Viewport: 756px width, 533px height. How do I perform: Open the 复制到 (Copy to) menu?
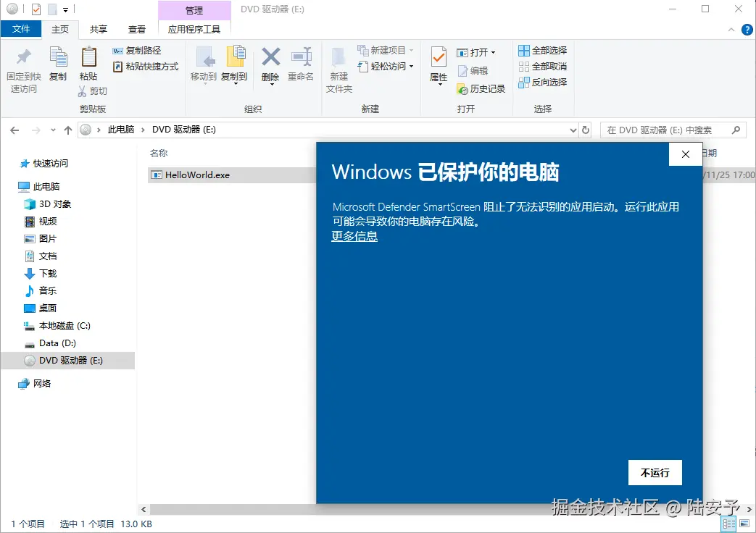coord(234,65)
